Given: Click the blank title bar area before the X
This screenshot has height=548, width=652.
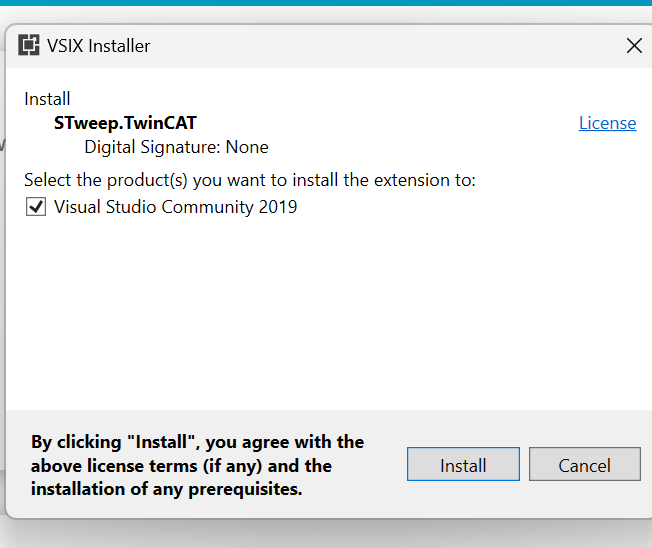Looking at the screenshot, I should click(x=387, y=46).
